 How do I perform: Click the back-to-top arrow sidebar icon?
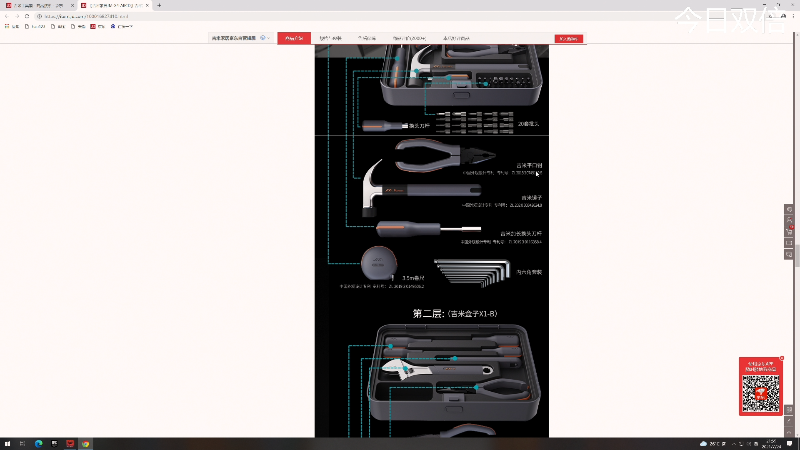789,431
